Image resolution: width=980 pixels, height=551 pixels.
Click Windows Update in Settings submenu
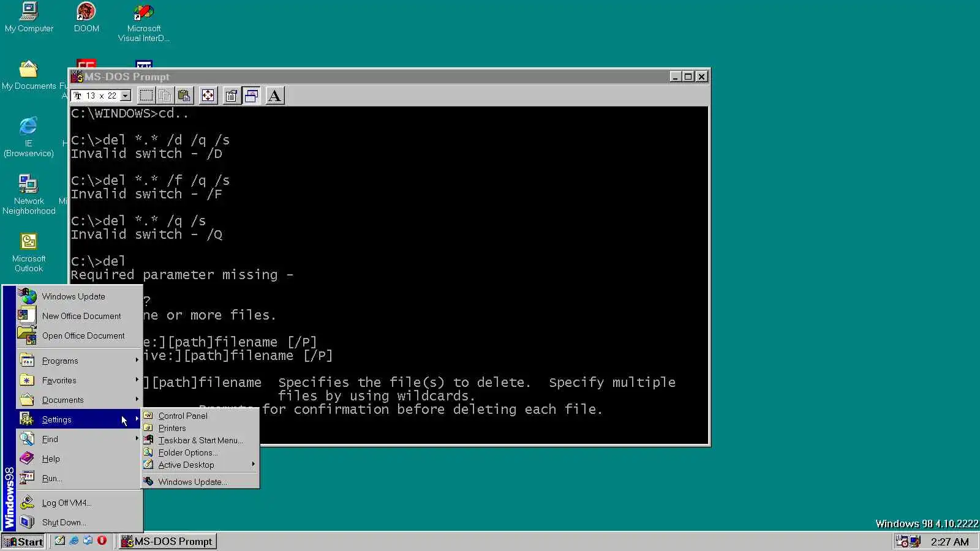pos(201,482)
